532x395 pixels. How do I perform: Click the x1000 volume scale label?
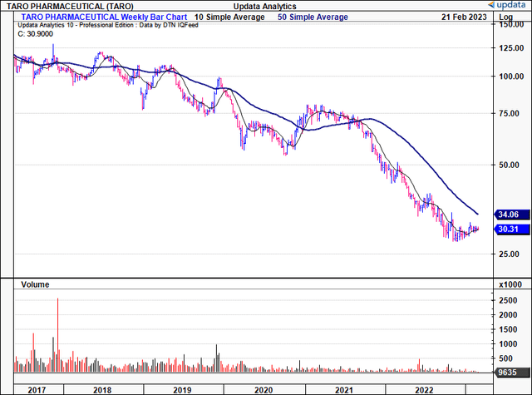click(x=510, y=284)
